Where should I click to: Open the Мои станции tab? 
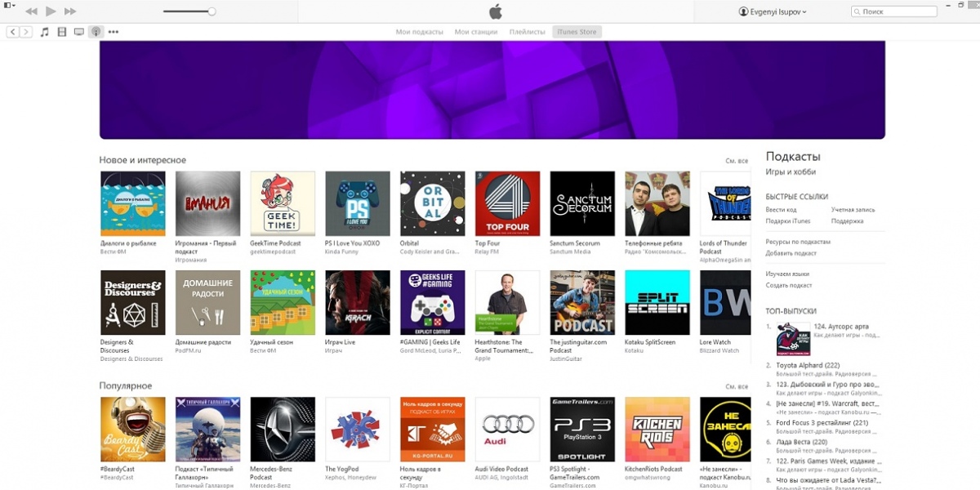coord(475,32)
